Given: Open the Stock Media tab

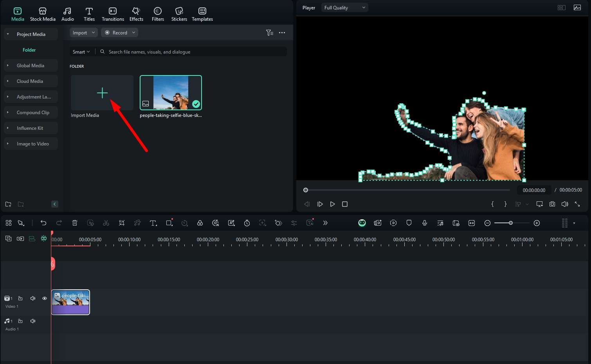Looking at the screenshot, I should point(43,14).
